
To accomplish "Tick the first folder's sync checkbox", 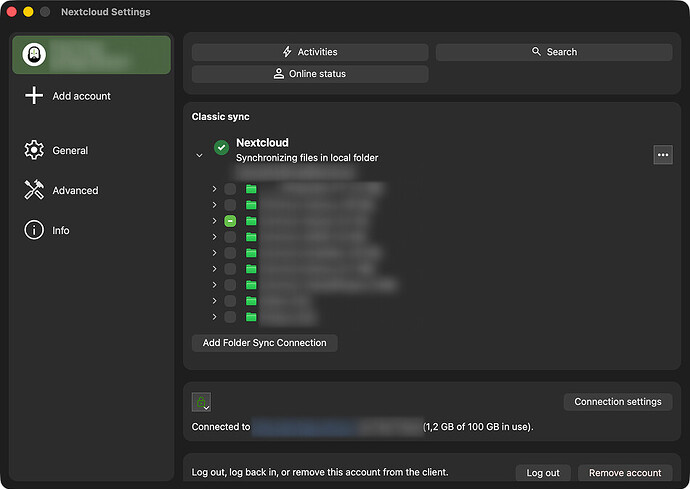I will pyautogui.click(x=230, y=189).
